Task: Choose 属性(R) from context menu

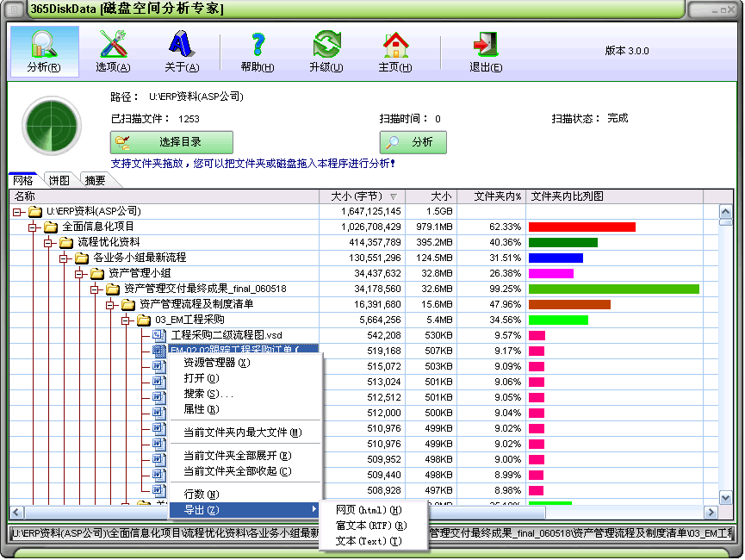Action: coord(245,409)
